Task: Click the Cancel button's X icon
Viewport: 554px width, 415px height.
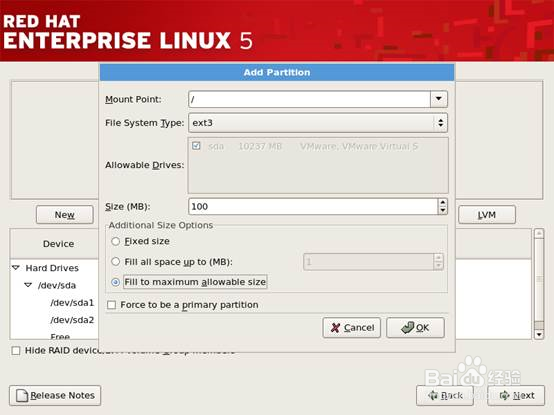Action: 335,328
